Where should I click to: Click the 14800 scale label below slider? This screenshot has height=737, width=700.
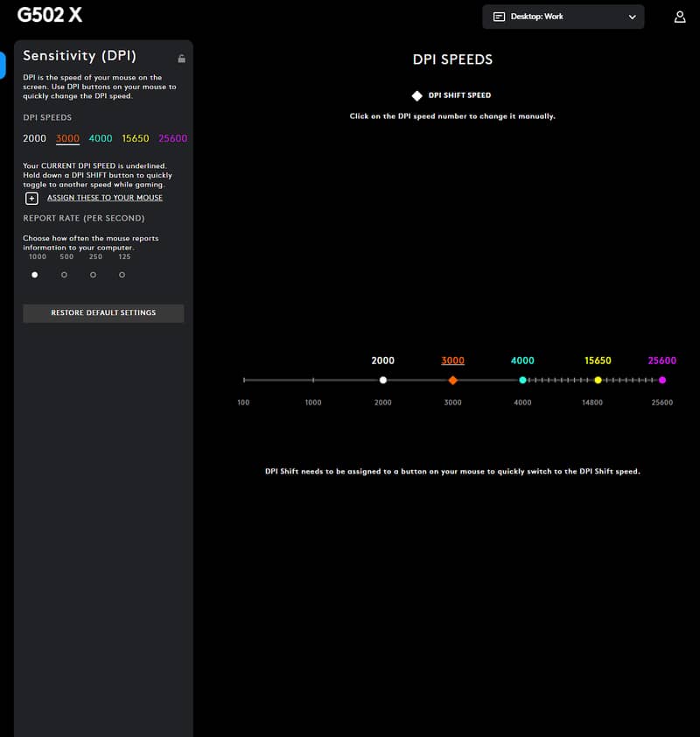592,403
